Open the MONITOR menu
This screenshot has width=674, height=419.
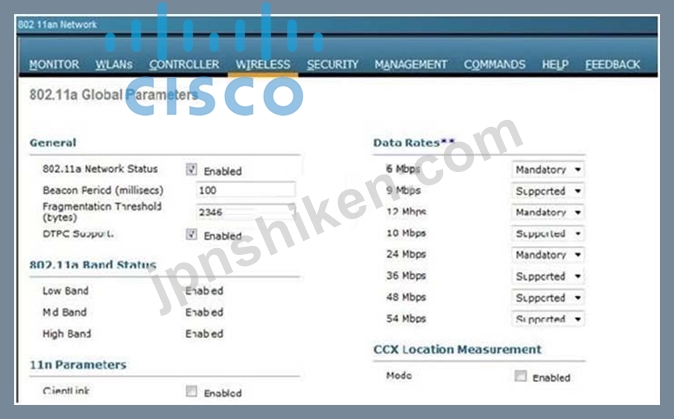(x=54, y=64)
